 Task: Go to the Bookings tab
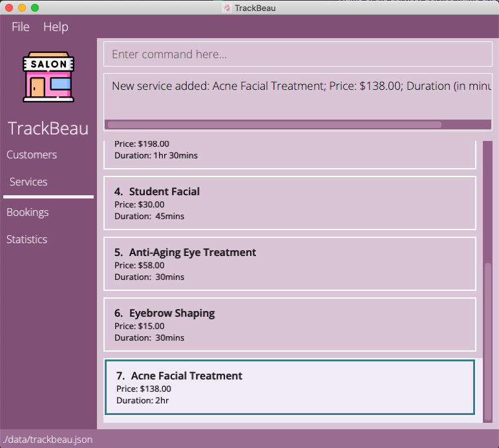coord(28,212)
